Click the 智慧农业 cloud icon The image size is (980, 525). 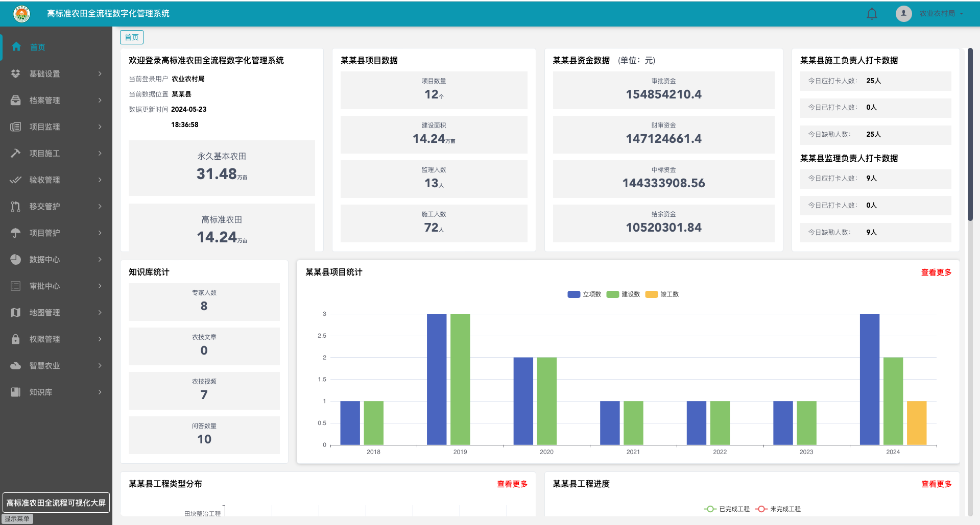click(x=16, y=365)
